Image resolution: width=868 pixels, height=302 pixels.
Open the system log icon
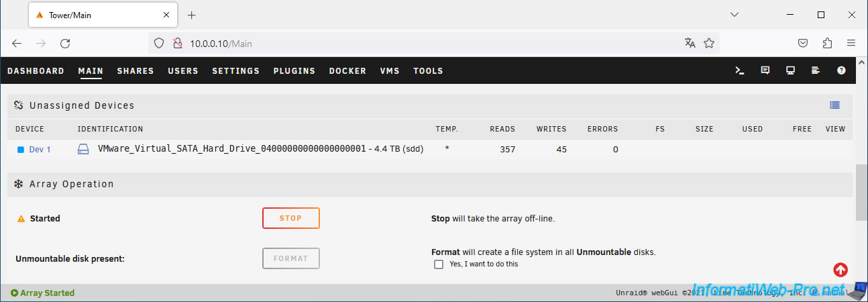816,70
